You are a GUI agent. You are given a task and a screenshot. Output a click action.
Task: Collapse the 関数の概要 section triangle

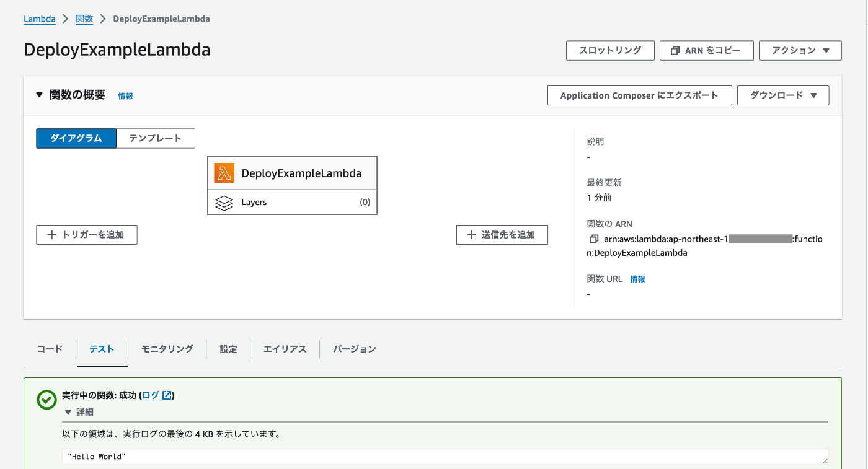(39, 95)
